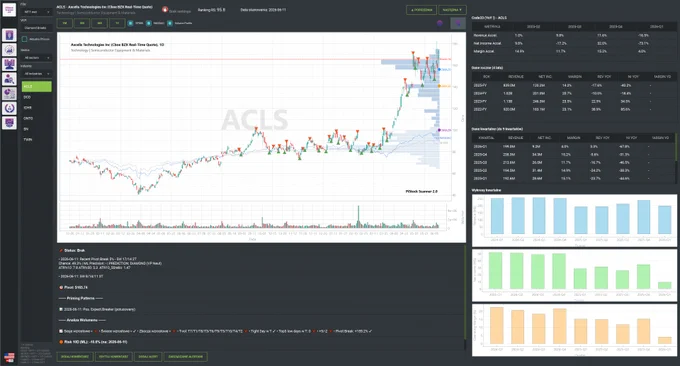The width and height of the screenshot is (680, 366).
Task: Click the 2025-FY row in the annual table
Action: (x=574, y=85)
